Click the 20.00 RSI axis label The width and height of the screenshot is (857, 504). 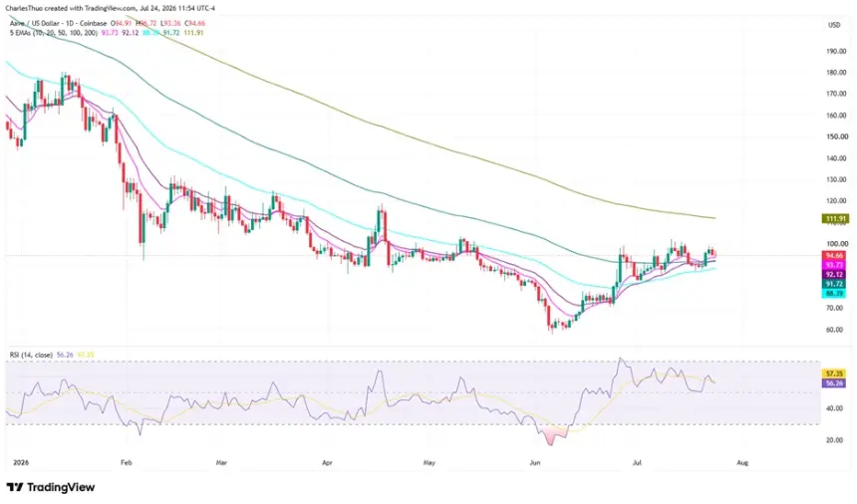pyautogui.click(x=835, y=440)
